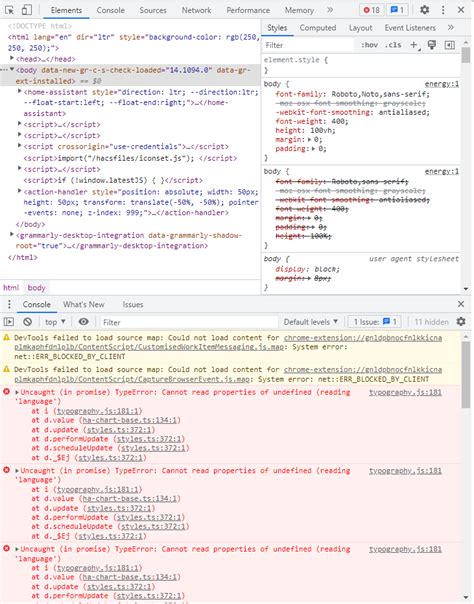Viewport: 474px width, 604px height.
Task: Toggle live expression eye icon
Action: tap(83, 322)
